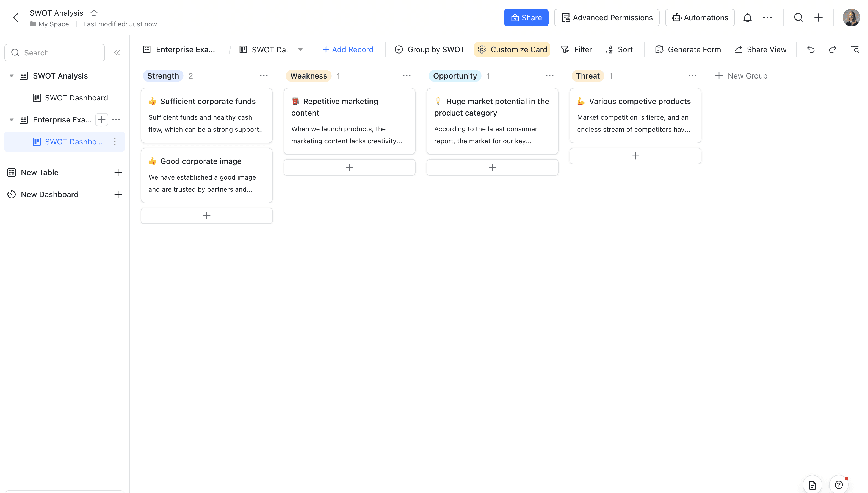Collapse the sidebar with double-chevron icon
This screenshot has height=493, width=868.
click(x=117, y=53)
